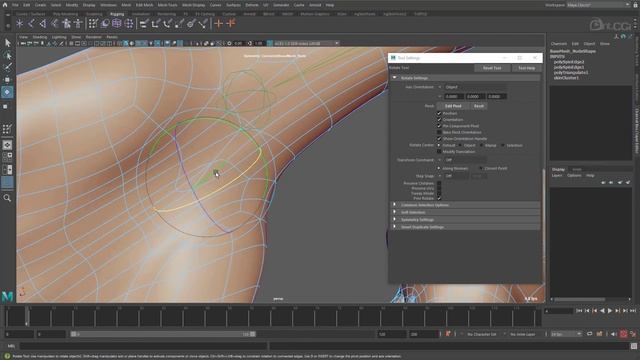Click the Play forwards button
The image size is (640, 360).
610,311
